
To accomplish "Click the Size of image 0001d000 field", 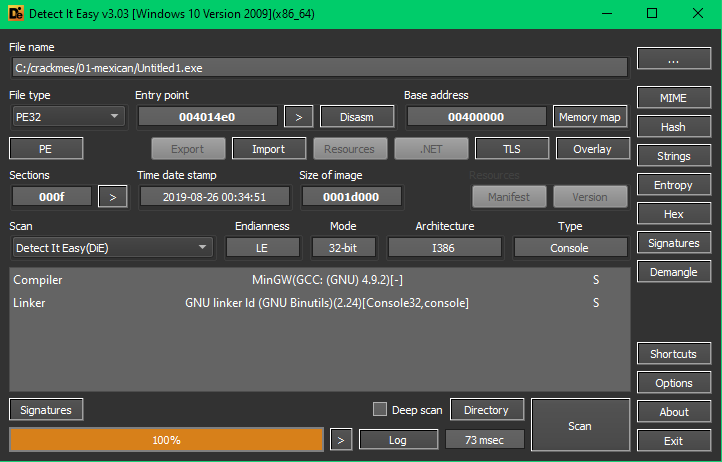I will tap(351, 197).
